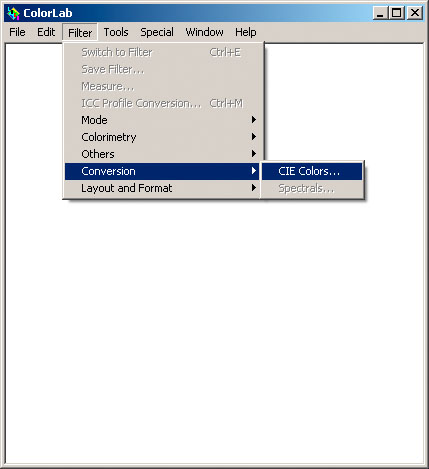Open the Tools menu
This screenshot has width=429, height=469.
coord(116,32)
